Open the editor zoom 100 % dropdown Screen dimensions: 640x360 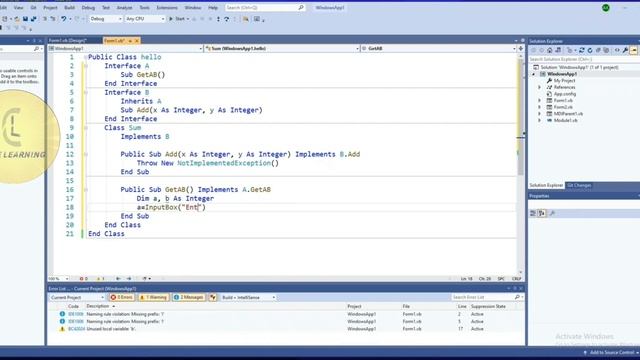click(58, 279)
